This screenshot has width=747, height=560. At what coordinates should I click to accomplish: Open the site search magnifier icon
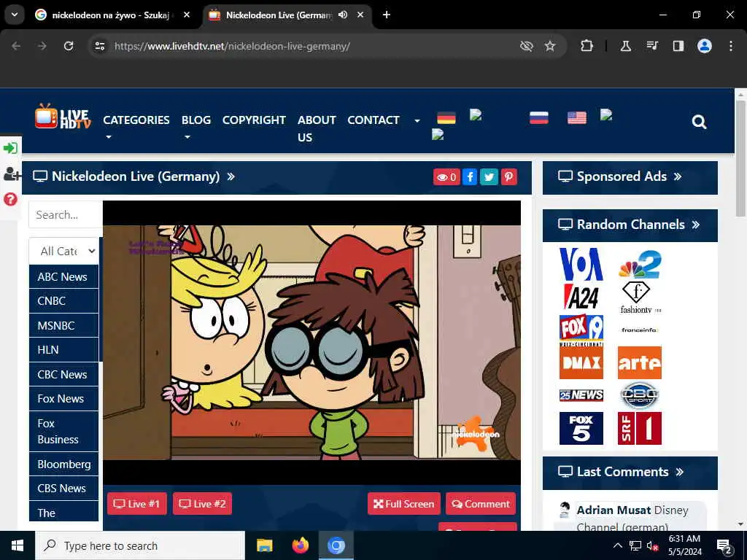(699, 122)
